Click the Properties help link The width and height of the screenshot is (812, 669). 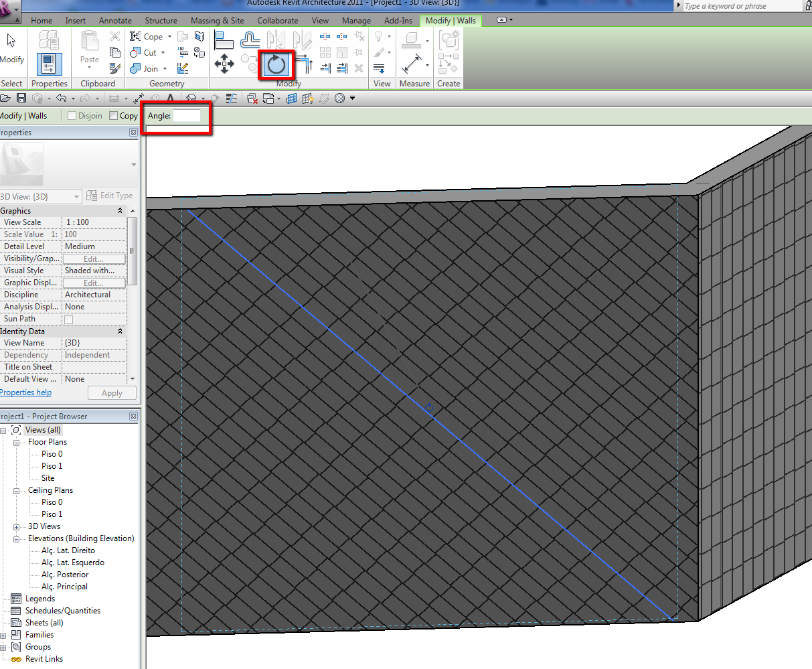point(25,393)
